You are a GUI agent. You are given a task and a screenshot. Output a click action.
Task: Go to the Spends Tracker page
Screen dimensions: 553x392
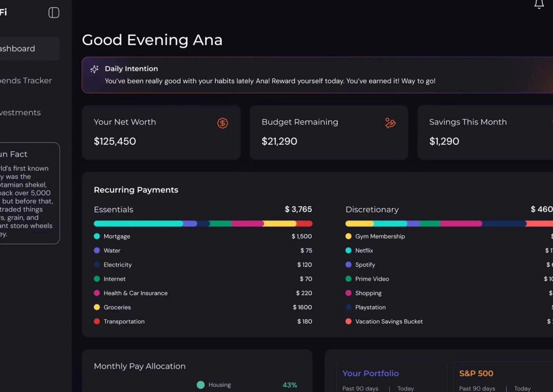(x=25, y=81)
